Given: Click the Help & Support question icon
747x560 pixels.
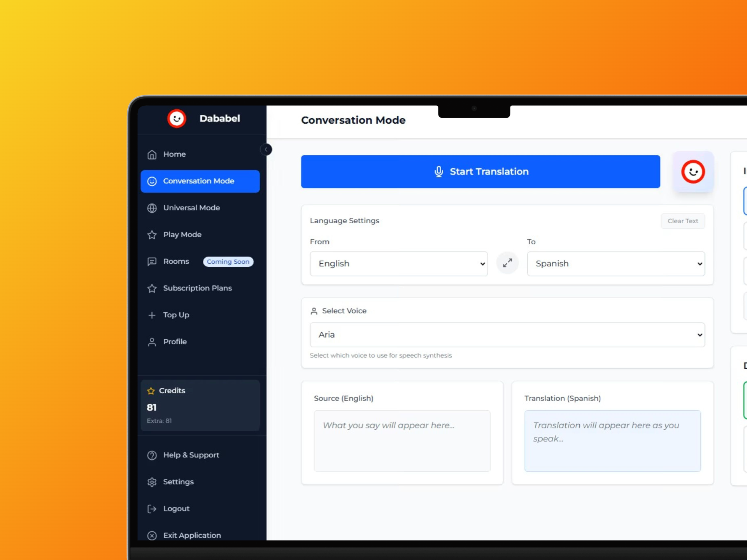Looking at the screenshot, I should [152, 455].
